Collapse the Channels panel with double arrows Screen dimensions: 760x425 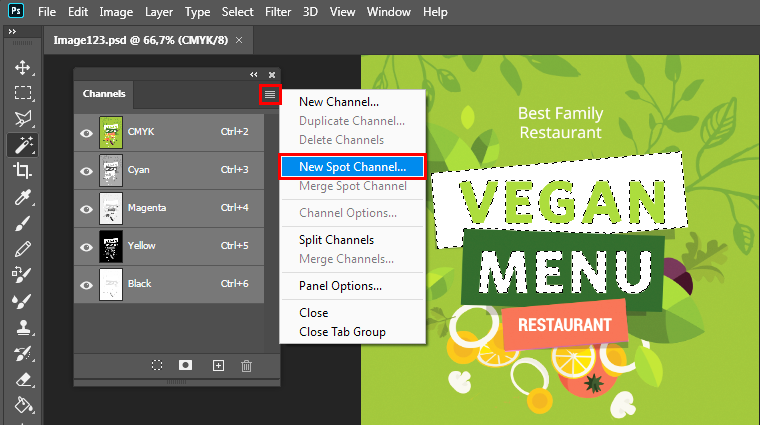[254, 75]
